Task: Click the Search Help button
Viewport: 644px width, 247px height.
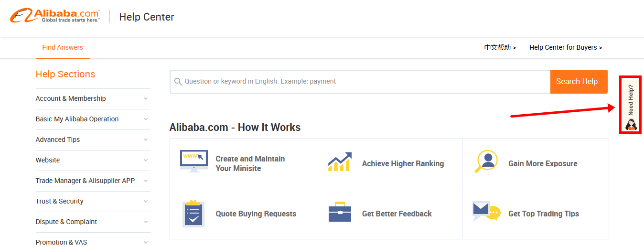Action: pyautogui.click(x=579, y=82)
